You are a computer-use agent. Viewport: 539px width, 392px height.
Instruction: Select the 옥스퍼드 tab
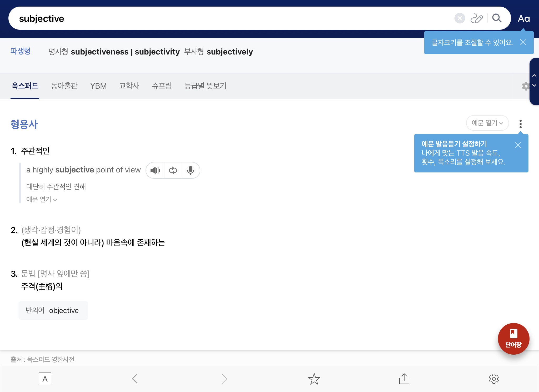[25, 86]
